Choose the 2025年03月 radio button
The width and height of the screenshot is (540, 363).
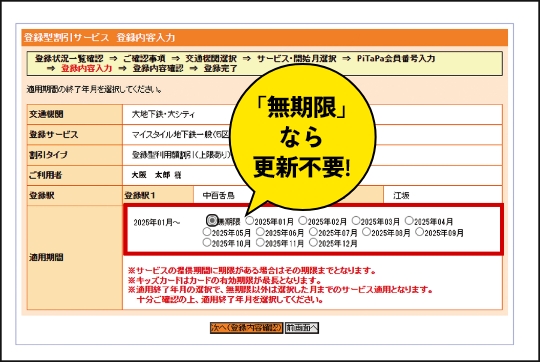coord(356,220)
